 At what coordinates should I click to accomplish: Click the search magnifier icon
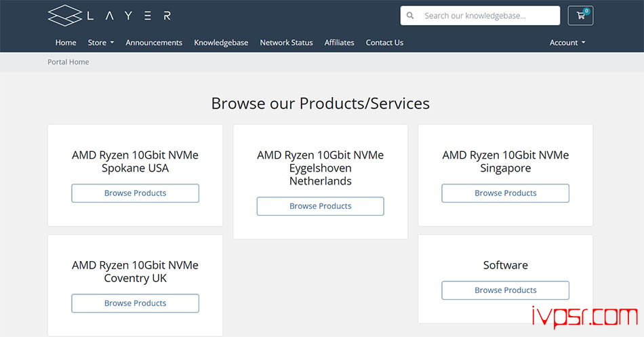pyautogui.click(x=410, y=16)
